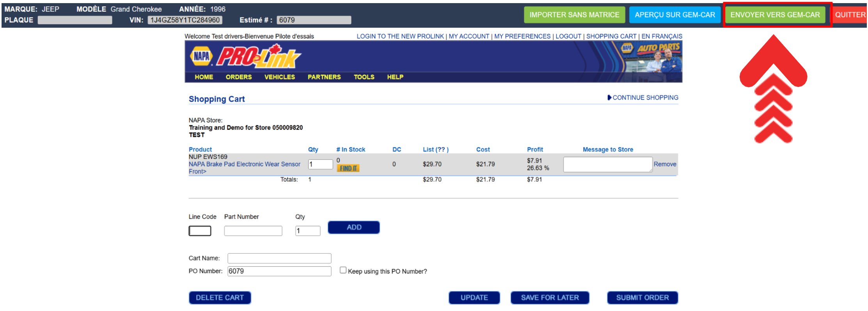Click the Continue Shopping arrow link
868x311 pixels.
[x=643, y=97]
